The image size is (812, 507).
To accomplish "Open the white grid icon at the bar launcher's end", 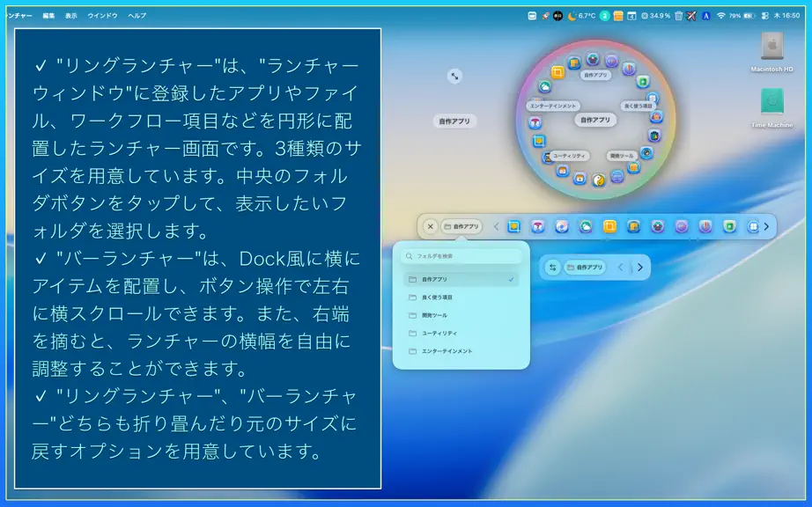I will pos(753,226).
